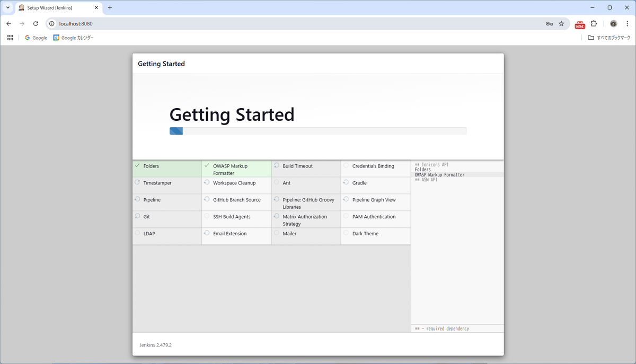Click the Pipeline spinner icon

137,199
